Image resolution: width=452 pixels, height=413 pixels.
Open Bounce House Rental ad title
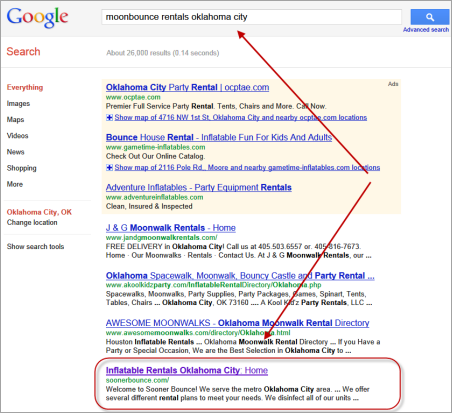219,137
